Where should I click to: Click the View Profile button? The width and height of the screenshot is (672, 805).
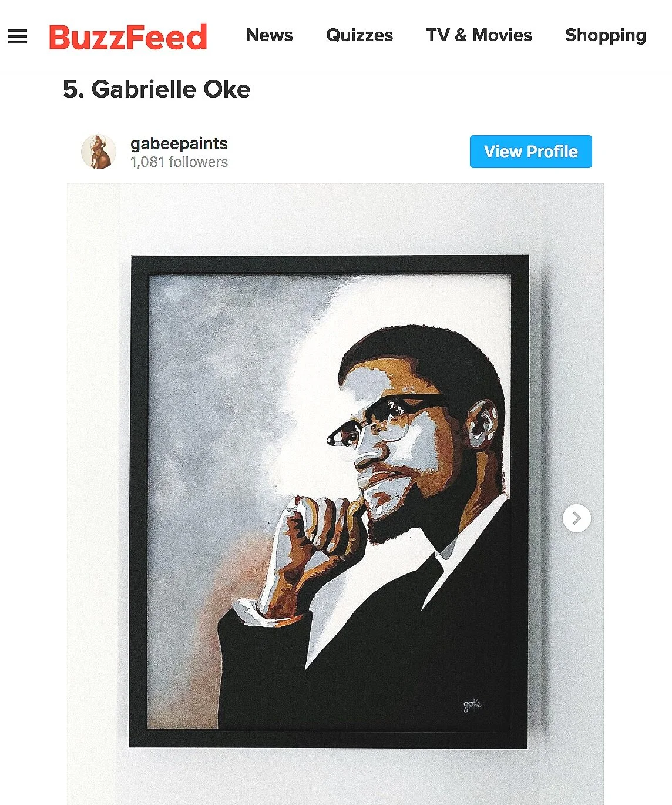[530, 152]
